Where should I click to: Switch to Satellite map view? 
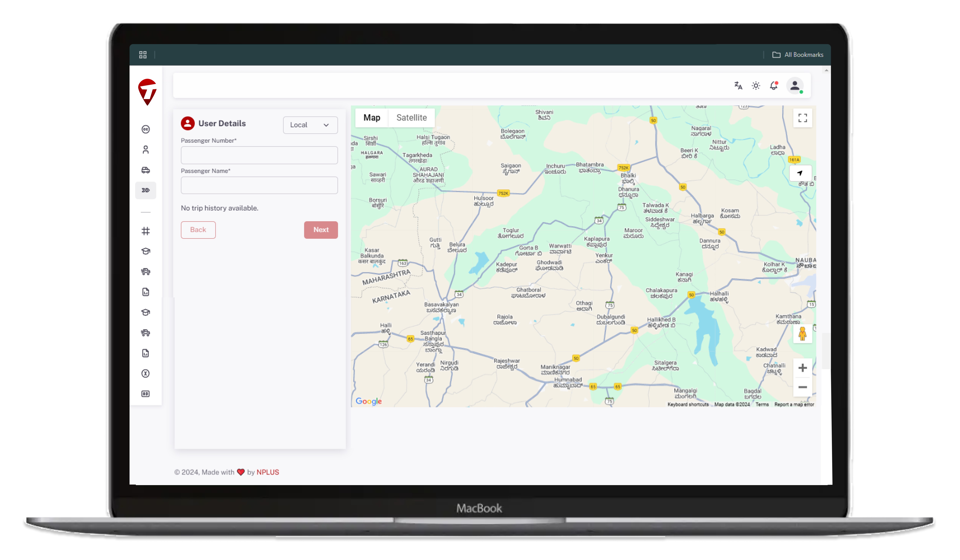[411, 118]
